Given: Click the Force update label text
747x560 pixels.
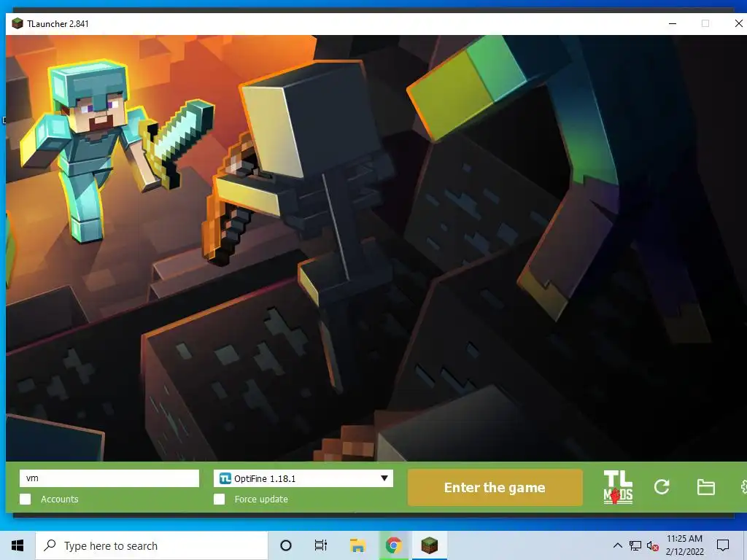Looking at the screenshot, I should click(x=261, y=499).
